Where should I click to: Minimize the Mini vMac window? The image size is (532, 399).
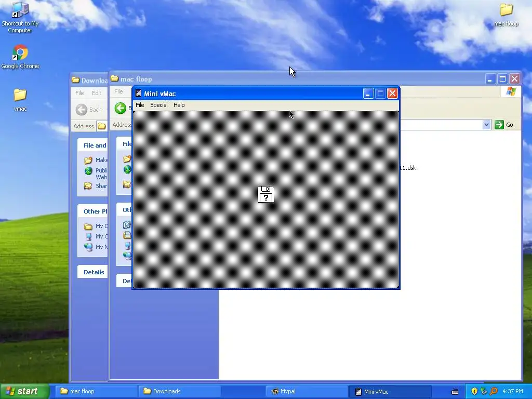[x=368, y=94]
